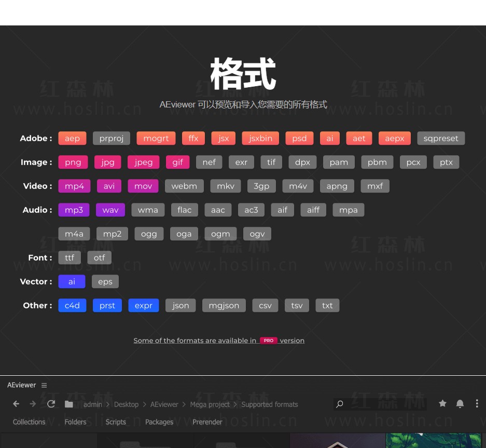
Task: Click the mp4 video format tag
Action: coord(74,186)
